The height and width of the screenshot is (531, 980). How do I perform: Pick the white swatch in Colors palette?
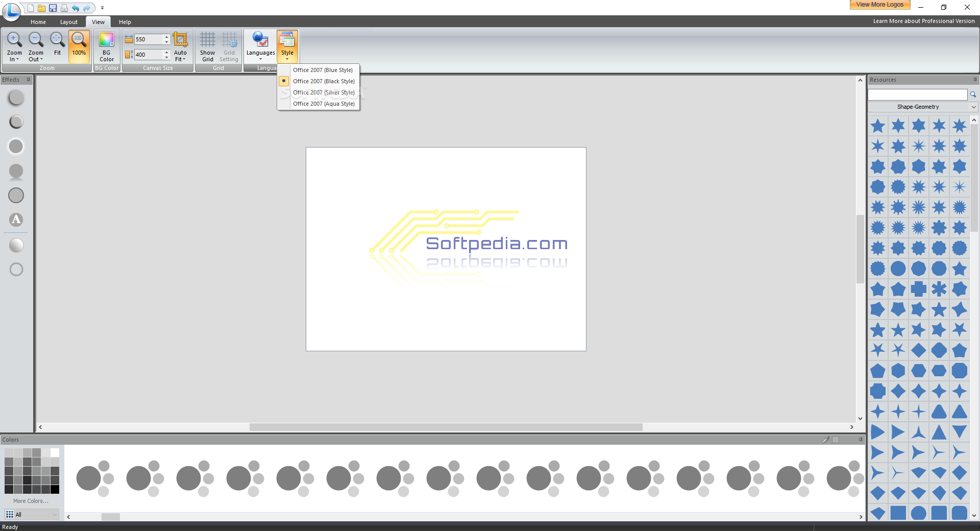pyautogui.click(x=55, y=452)
